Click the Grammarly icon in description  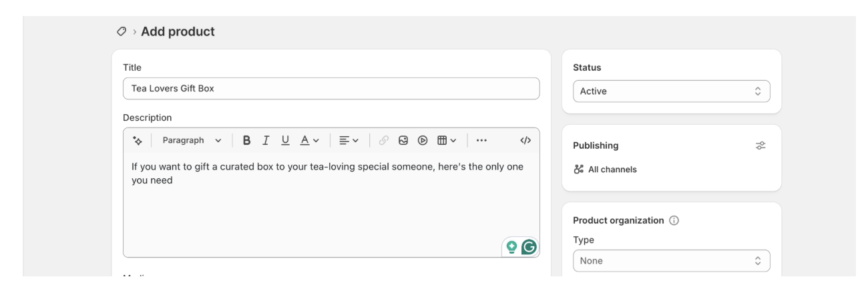tap(529, 247)
